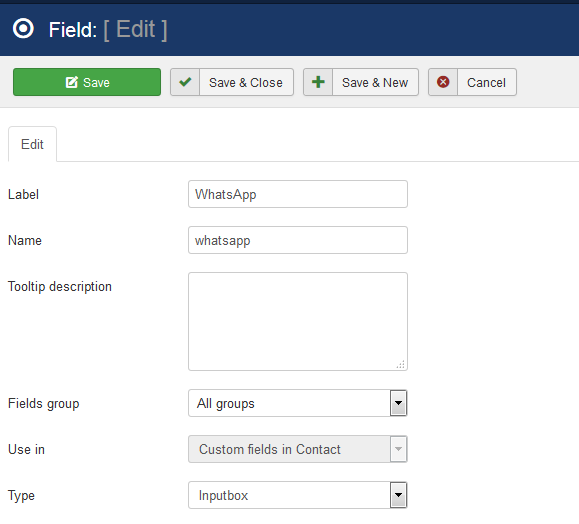Click the green Save button
The image size is (579, 524).
[x=87, y=82]
